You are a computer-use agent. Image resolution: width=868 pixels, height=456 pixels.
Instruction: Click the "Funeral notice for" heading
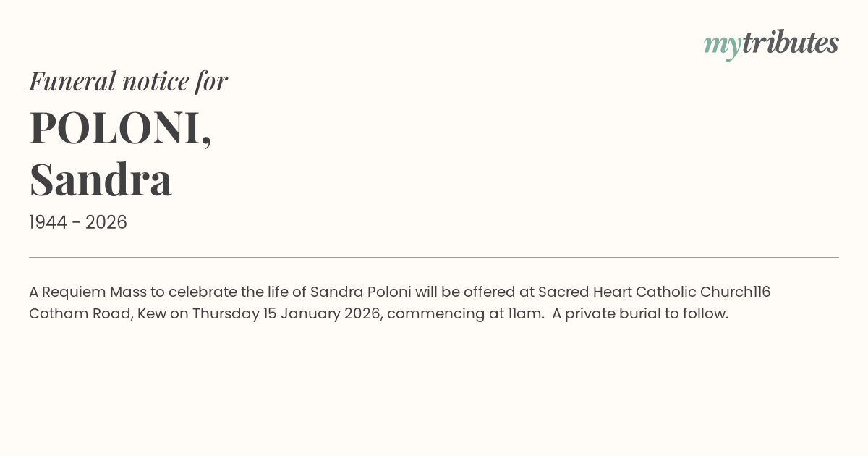(x=128, y=81)
